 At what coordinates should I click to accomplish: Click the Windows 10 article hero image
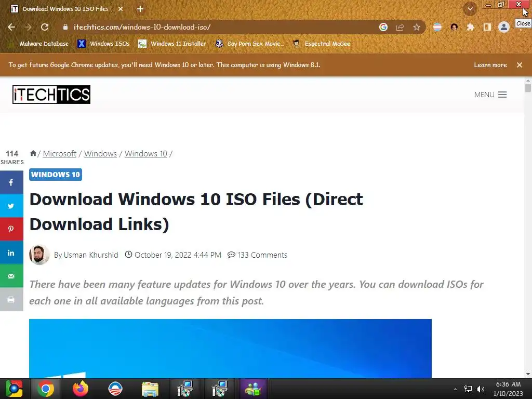click(x=230, y=349)
